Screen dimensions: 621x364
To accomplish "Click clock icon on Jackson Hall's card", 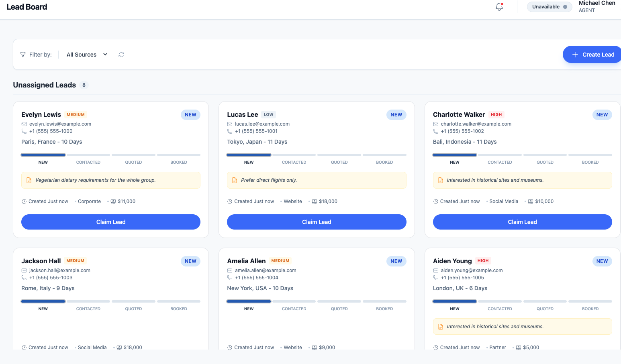I will tap(24, 348).
